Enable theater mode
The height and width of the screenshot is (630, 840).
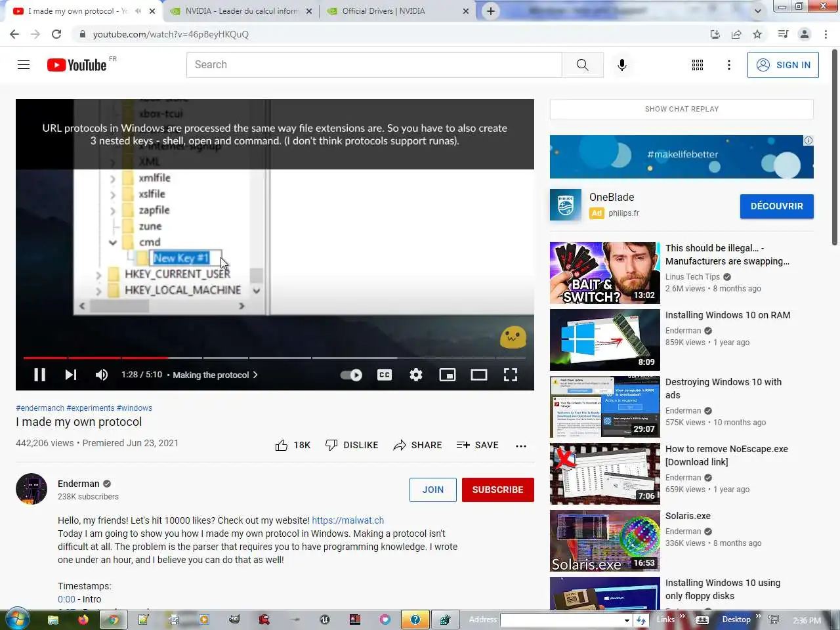click(x=479, y=375)
